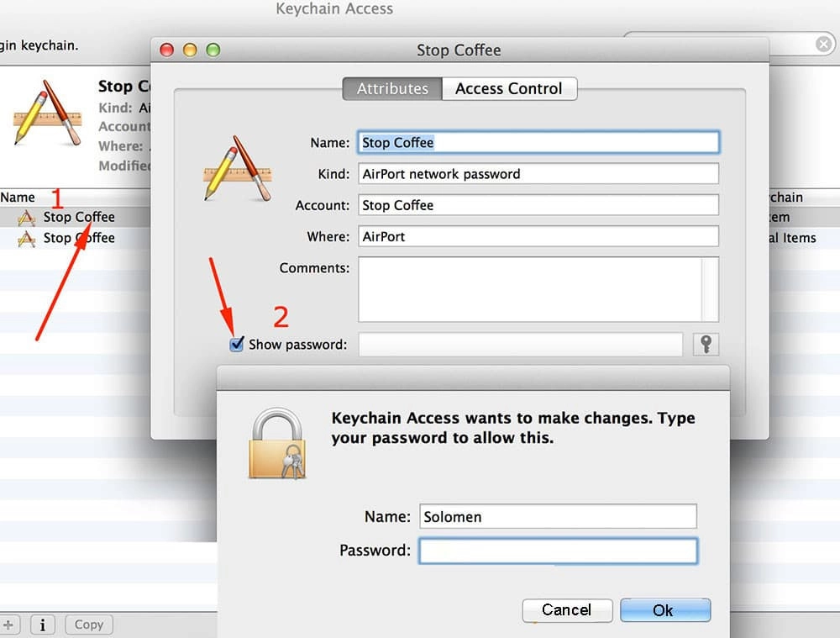Click the padlock icon in authentication dialog
840x638 pixels.
pyautogui.click(x=276, y=444)
